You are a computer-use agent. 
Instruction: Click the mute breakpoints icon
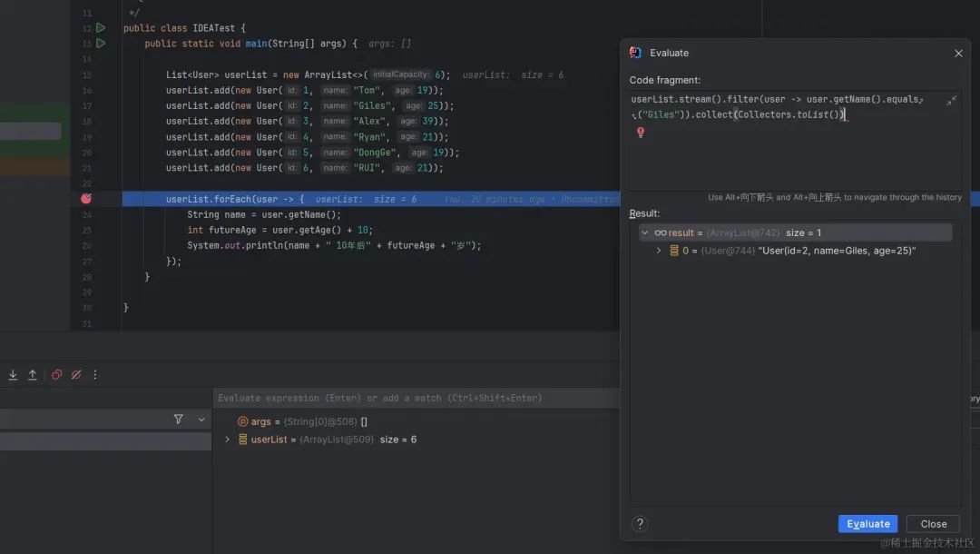[76, 374]
